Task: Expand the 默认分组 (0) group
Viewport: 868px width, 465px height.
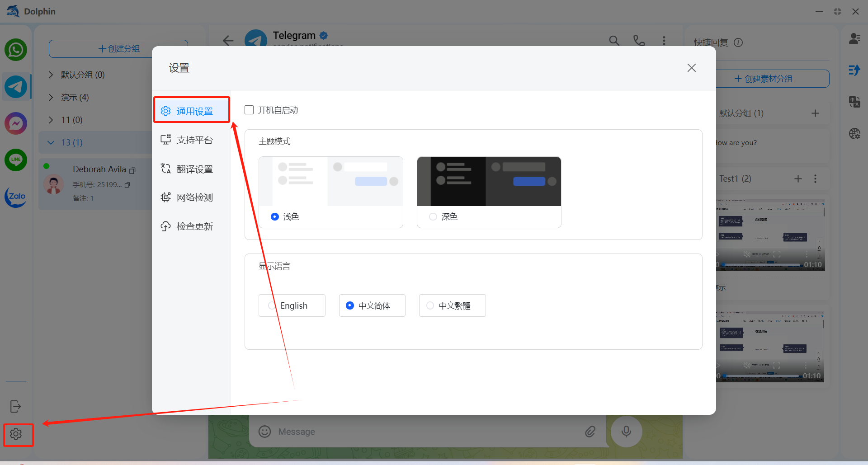Action: point(51,75)
